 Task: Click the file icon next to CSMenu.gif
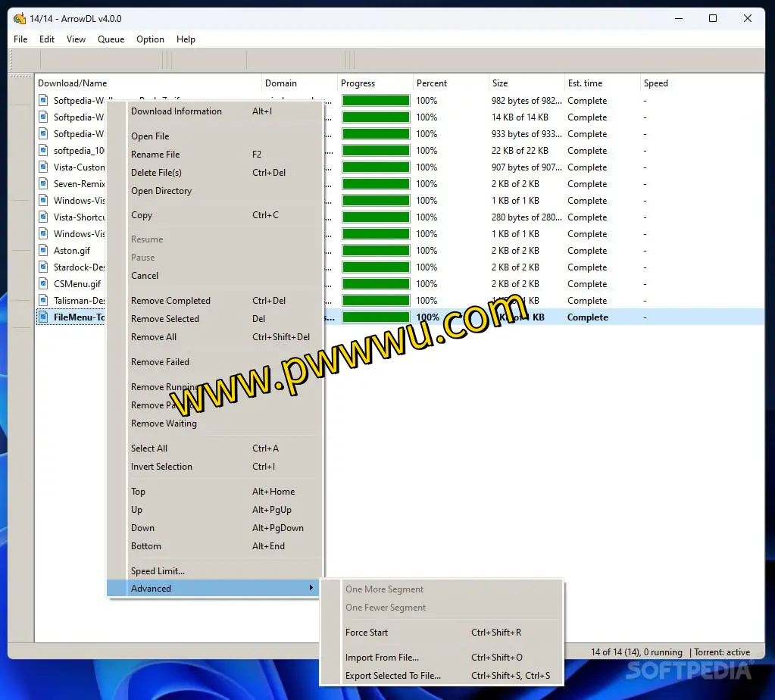[x=45, y=284]
